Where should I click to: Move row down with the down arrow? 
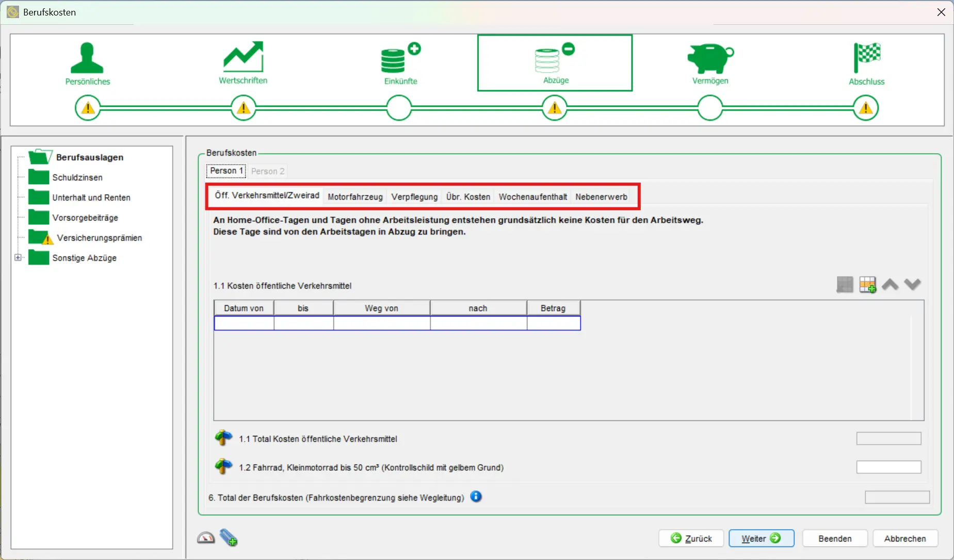coord(912,285)
